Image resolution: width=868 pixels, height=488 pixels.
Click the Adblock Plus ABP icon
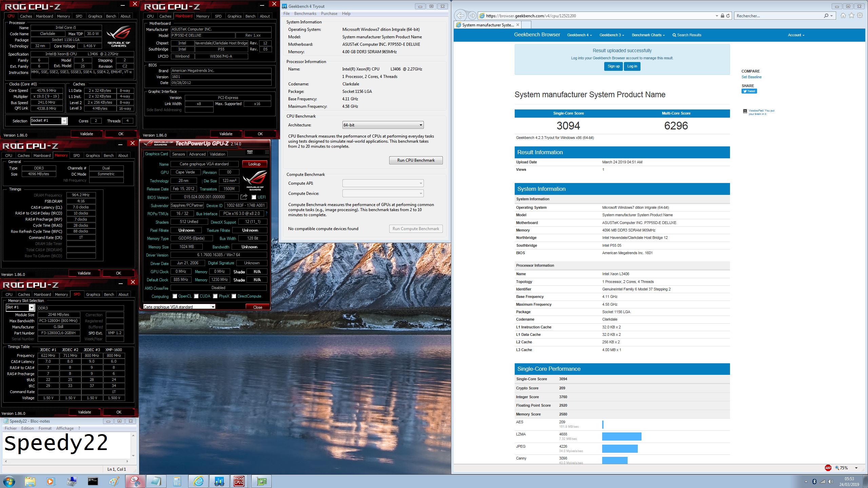pyautogui.click(x=828, y=468)
